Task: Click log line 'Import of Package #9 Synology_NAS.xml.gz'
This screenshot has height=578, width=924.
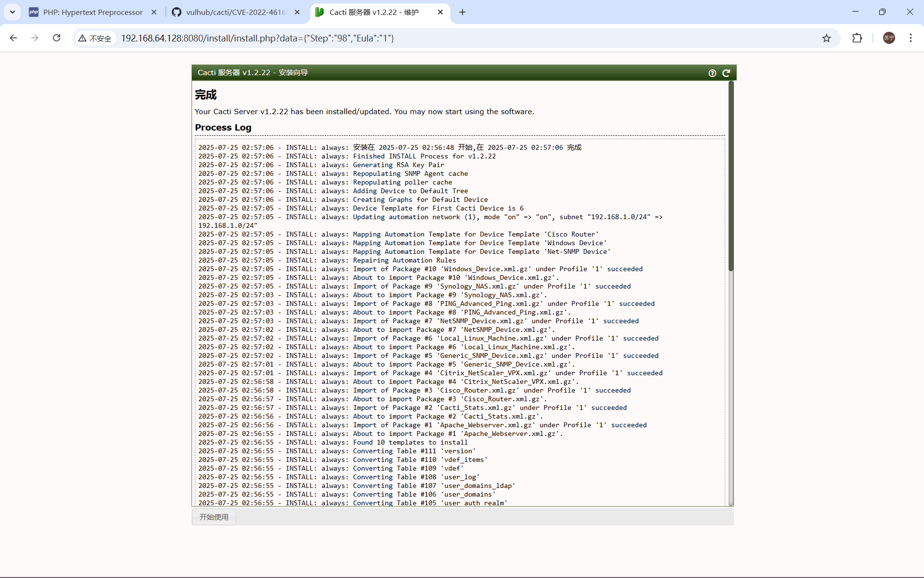Action: tap(414, 287)
